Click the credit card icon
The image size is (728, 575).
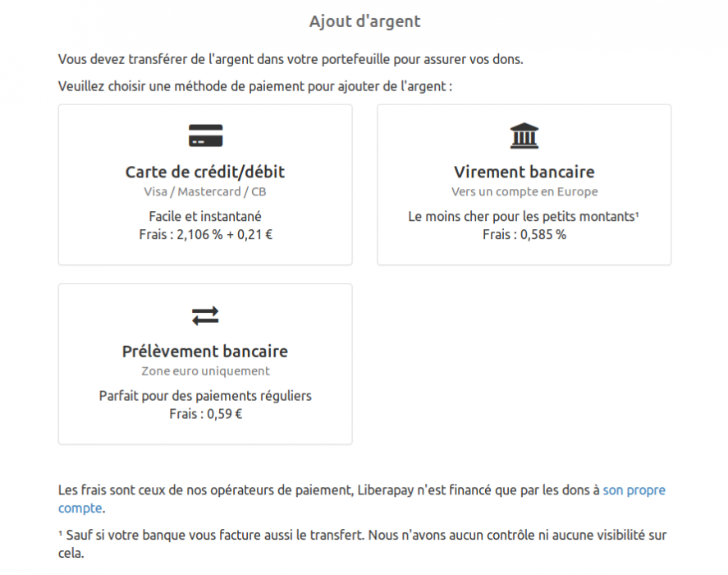(204, 135)
